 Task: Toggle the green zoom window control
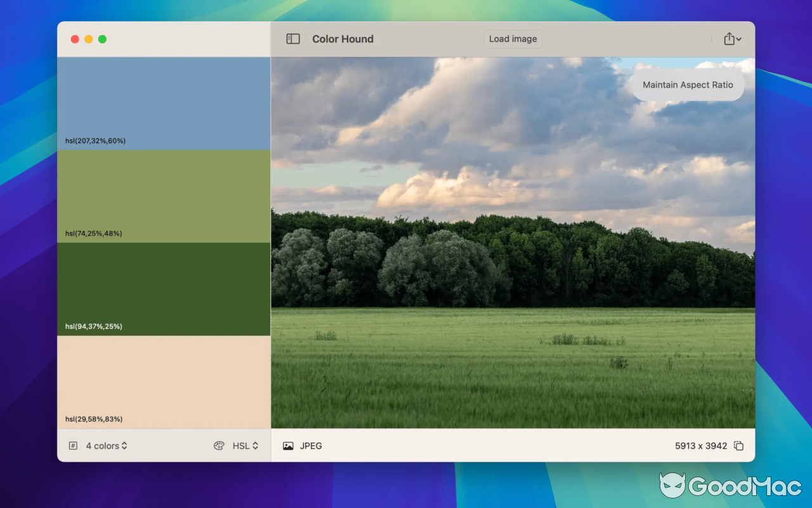102,39
